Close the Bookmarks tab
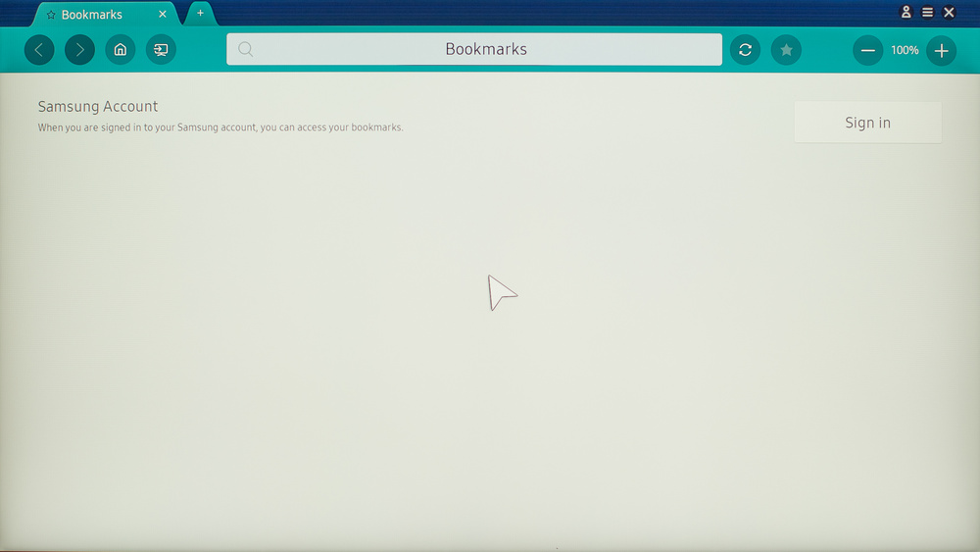Viewport: 980px width, 552px height. [163, 15]
